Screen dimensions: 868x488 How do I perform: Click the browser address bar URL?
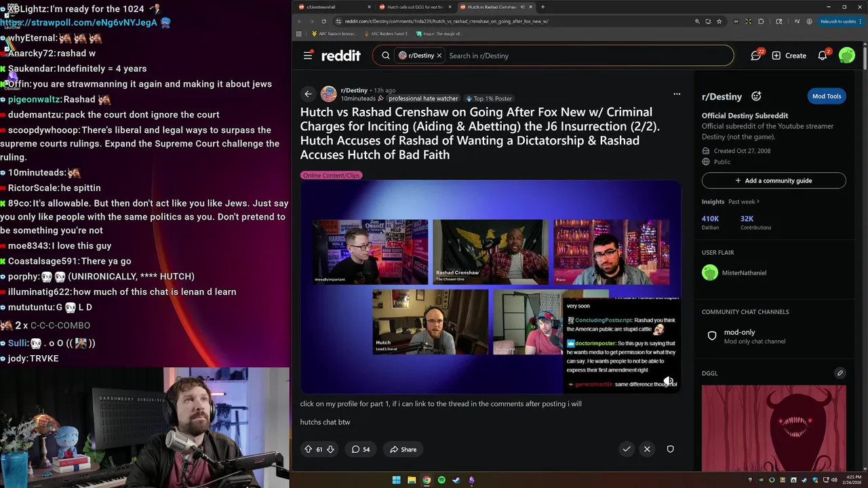click(446, 21)
